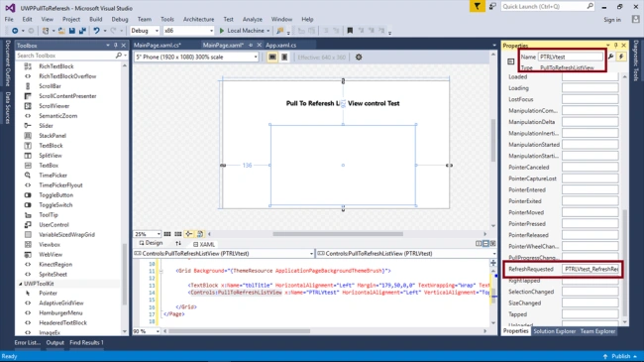Open the Debug configuration dropdown
The height and width of the screenshot is (362, 644).
[x=145, y=31]
